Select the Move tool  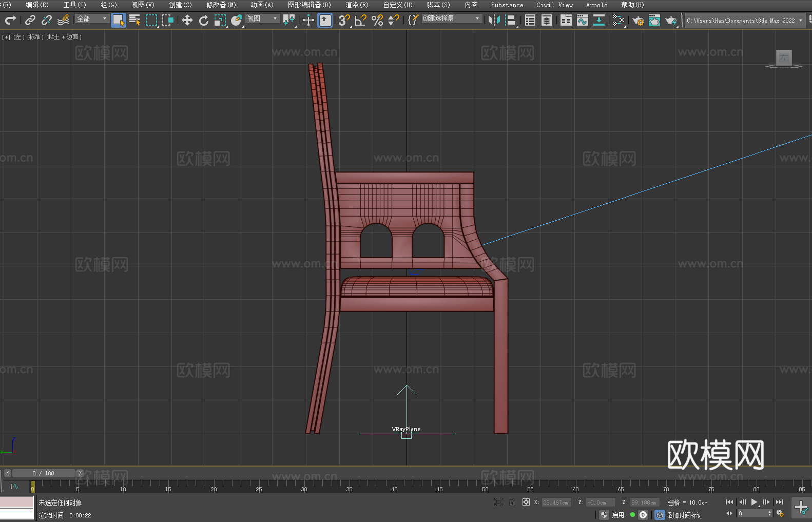[187, 20]
